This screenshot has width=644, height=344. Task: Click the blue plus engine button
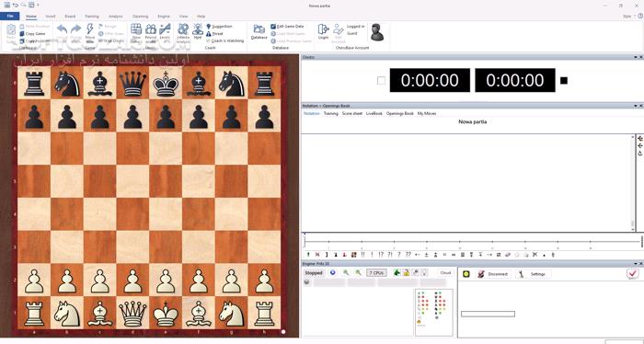tap(333, 272)
